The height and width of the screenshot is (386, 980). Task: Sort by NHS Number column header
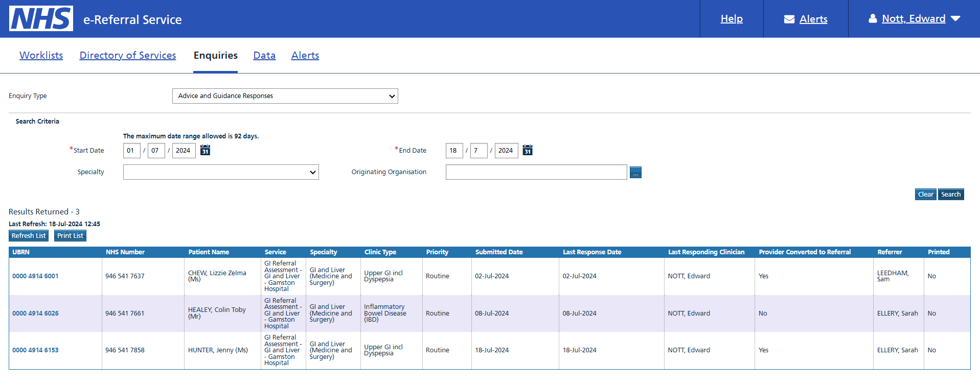pos(125,252)
